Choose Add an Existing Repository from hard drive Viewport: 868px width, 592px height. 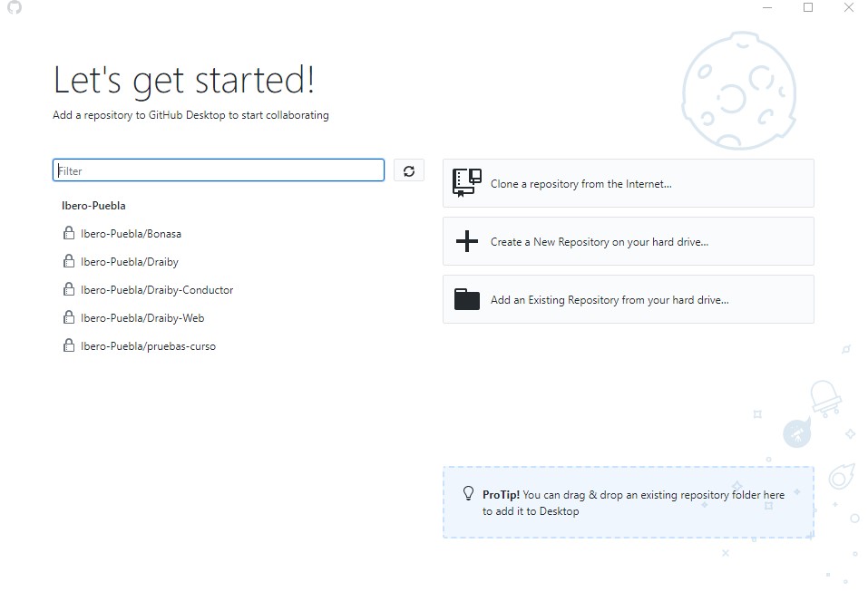pos(629,299)
